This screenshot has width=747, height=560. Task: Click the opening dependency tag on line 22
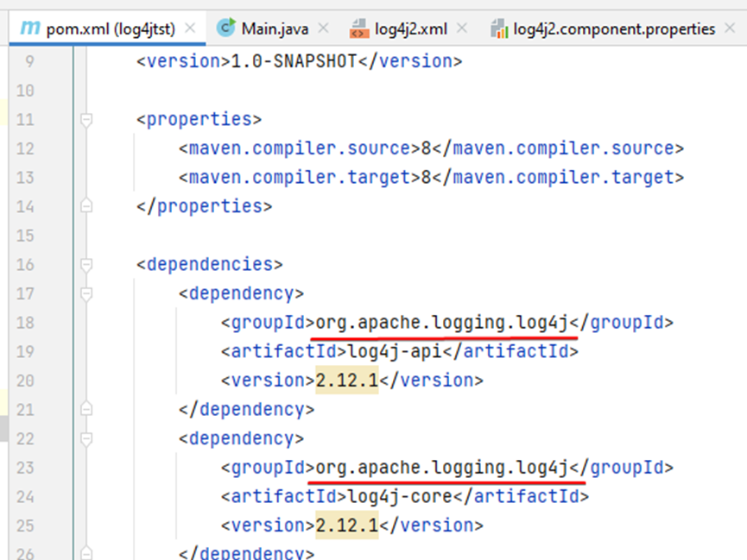[241, 439]
